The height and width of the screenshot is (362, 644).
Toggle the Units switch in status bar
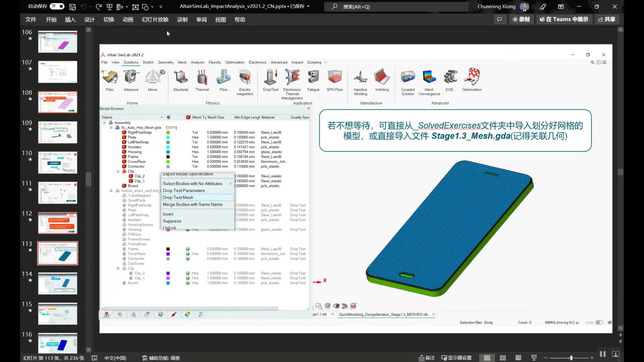(599, 322)
